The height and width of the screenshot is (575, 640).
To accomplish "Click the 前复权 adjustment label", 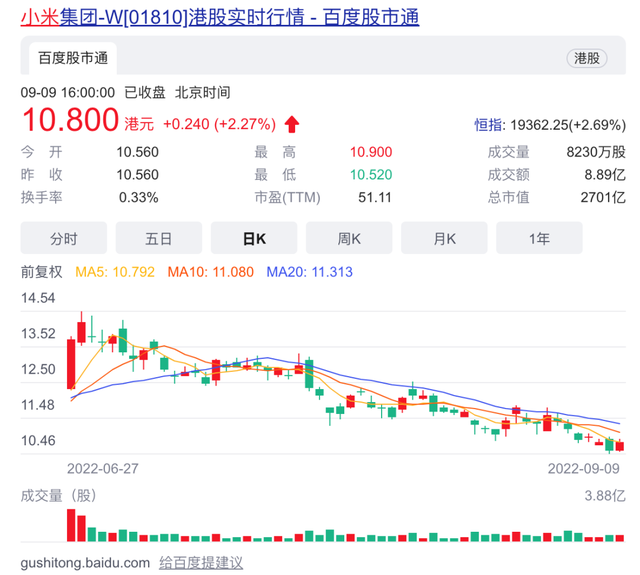I will [41, 272].
